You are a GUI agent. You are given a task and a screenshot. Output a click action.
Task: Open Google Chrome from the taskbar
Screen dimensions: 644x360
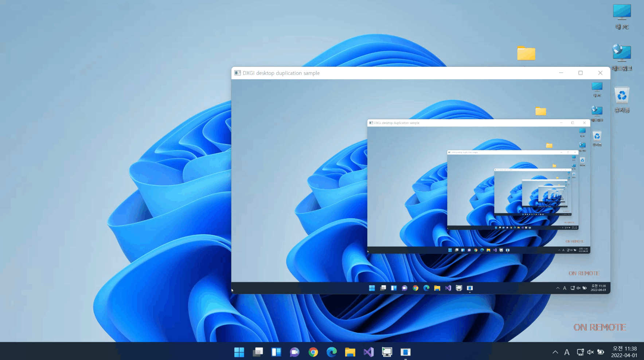click(x=313, y=352)
